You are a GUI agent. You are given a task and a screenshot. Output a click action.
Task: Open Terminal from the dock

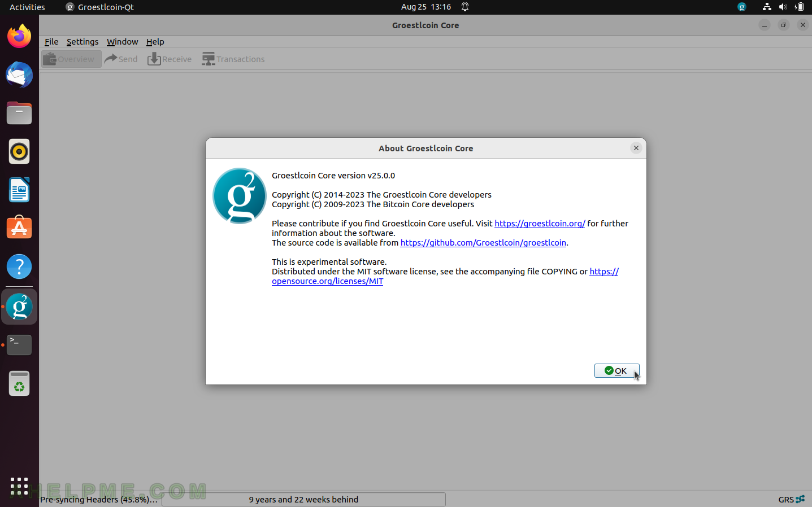[19, 344]
